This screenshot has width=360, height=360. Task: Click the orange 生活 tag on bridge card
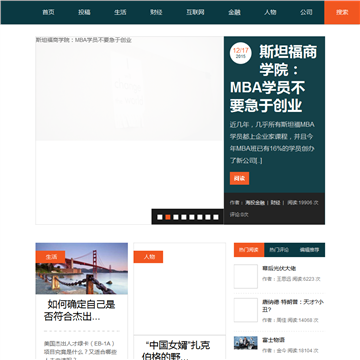(x=50, y=257)
